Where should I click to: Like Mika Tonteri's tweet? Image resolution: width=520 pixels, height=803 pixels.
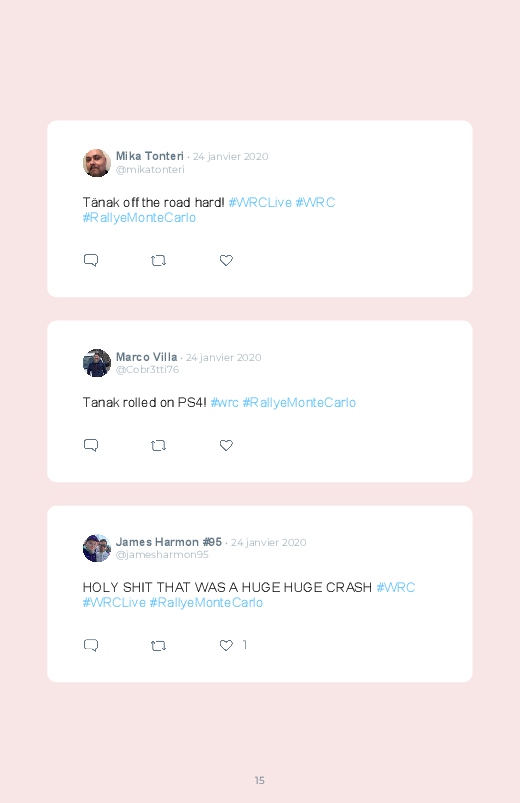[226, 260]
